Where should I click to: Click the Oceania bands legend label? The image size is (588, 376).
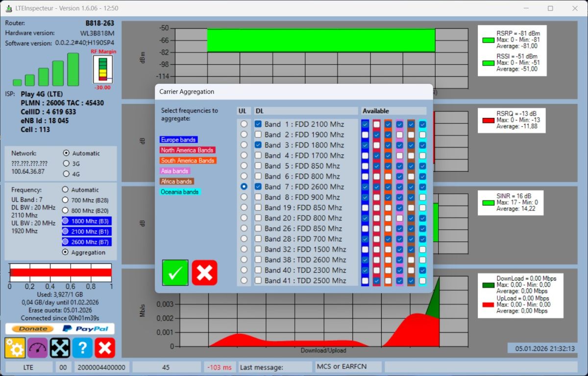(x=180, y=192)
